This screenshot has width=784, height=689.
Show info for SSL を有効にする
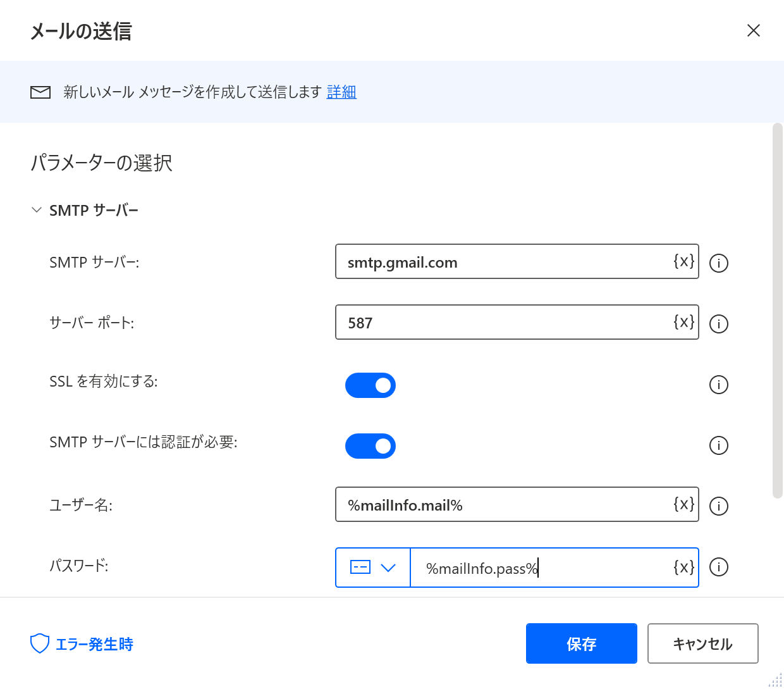pos(719,384)
